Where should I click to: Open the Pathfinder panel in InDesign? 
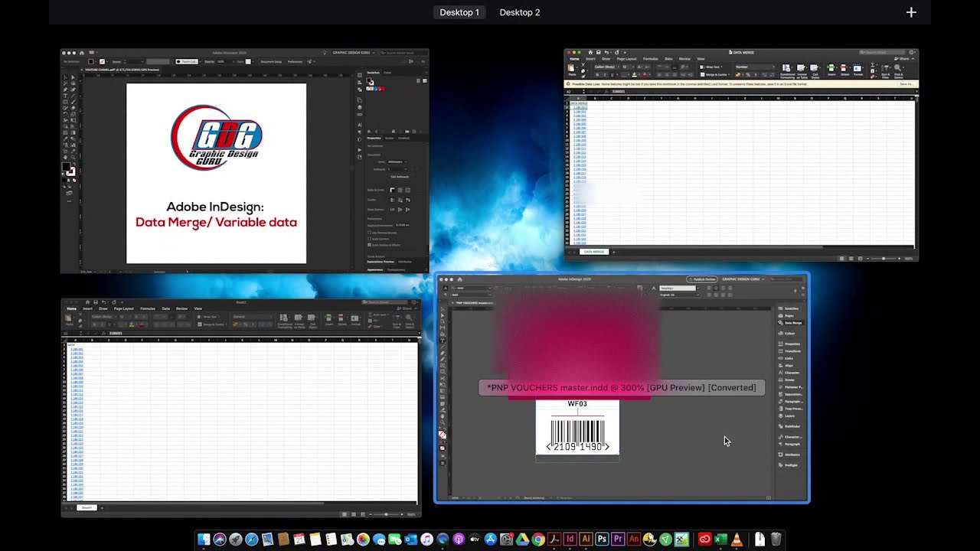(790, 426)
